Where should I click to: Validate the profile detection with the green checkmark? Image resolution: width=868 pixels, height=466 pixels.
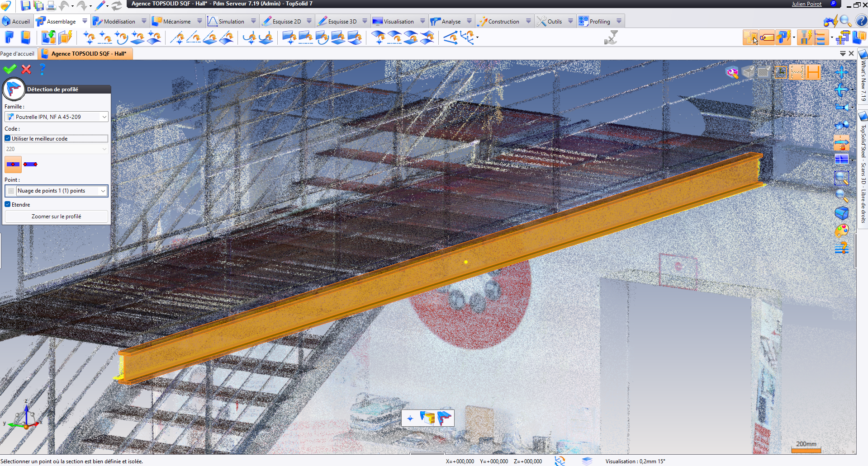9,69
